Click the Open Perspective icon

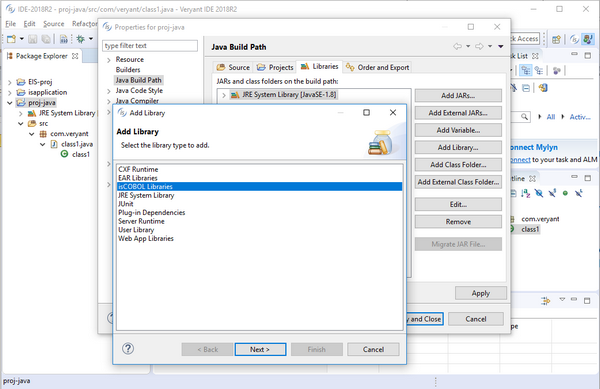pos(556,39)
